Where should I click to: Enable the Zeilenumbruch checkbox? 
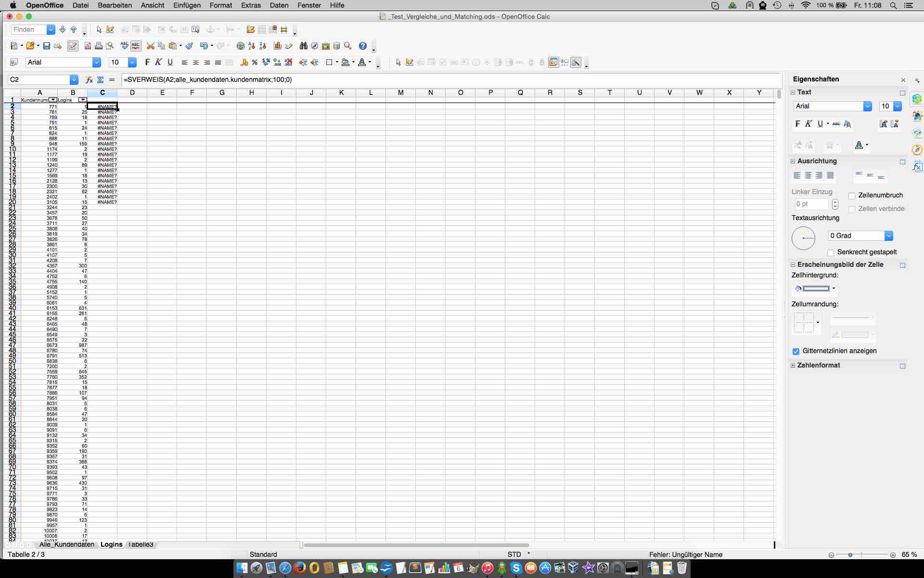[852, 196]
